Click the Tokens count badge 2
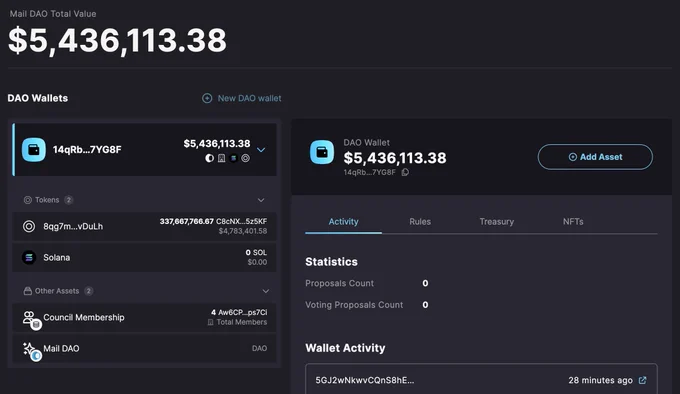This screenshot has height=394, width=680. (x=69, y=200)
